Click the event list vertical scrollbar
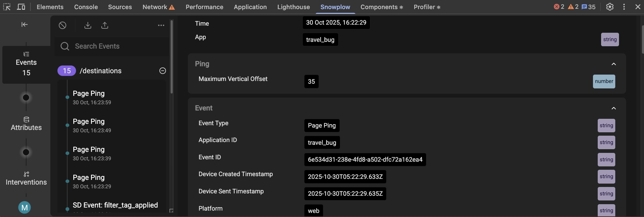The width and height of the screenshot is (644, 217). coord(172,57)
